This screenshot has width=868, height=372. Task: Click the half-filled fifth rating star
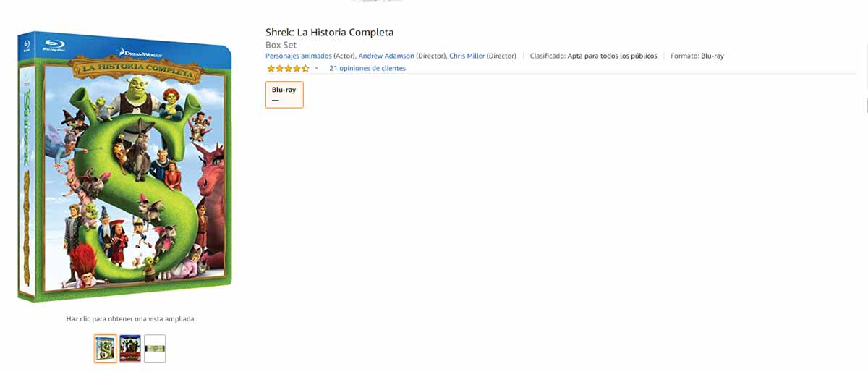[x=305, y=69]
